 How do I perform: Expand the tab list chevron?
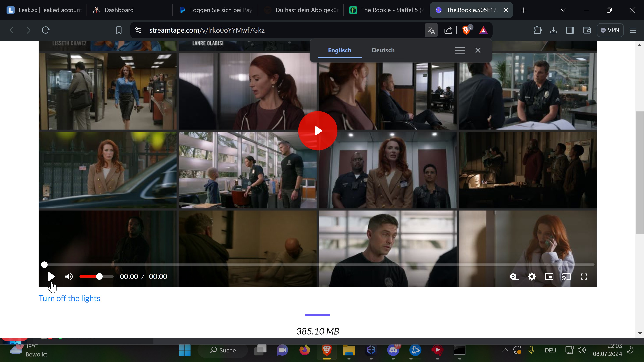click(563, 10)
